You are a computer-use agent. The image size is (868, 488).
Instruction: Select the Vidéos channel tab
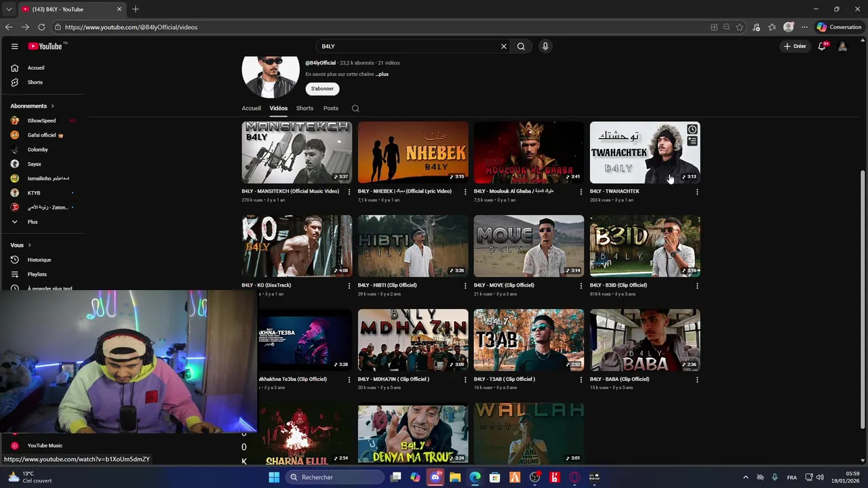[278, 108]
